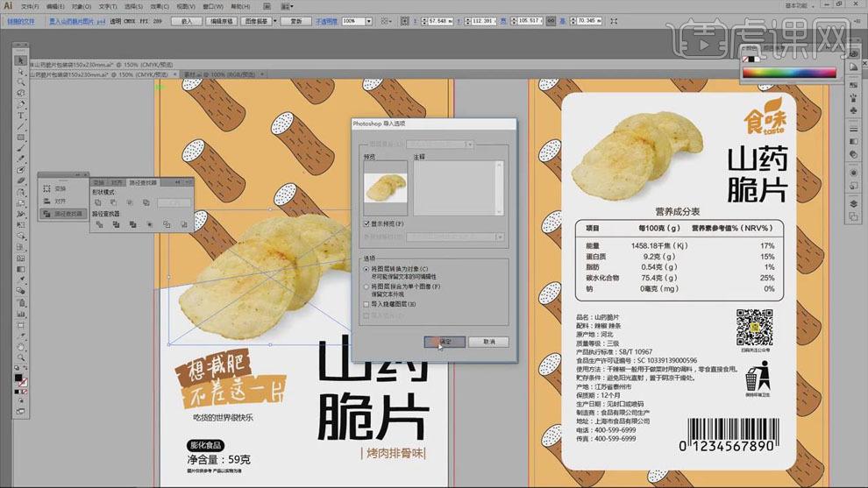Screen dimensions: 868x488
Task: Click the width 105.517 input field
Action: (530, 21)
